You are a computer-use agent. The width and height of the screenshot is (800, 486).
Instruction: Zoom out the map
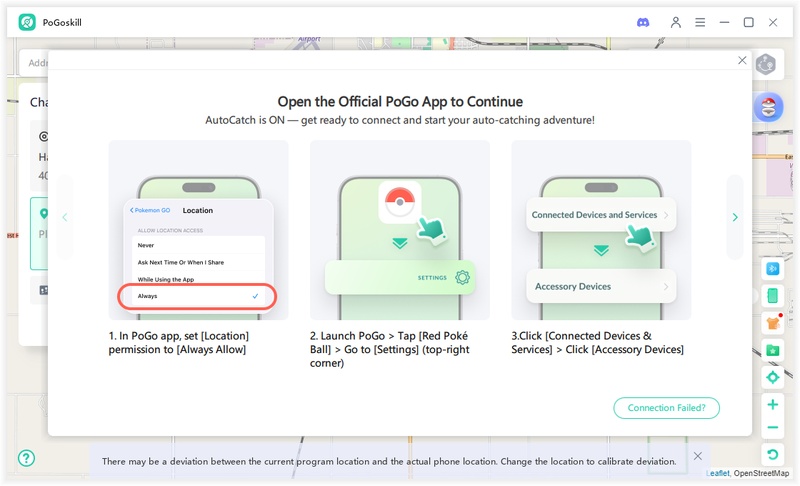(772, 427)
